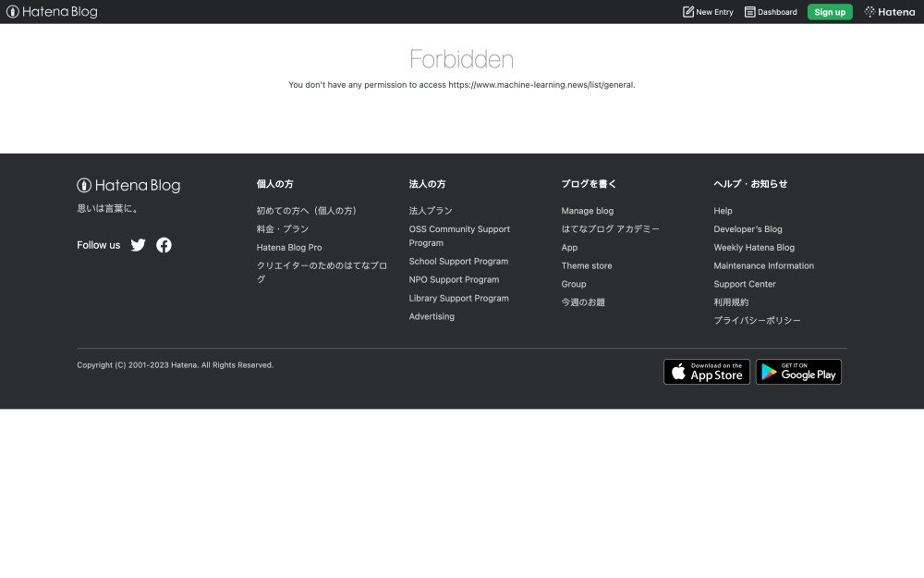
Task: Open the Hatena Blog Pro link
Action: (289, 248)
